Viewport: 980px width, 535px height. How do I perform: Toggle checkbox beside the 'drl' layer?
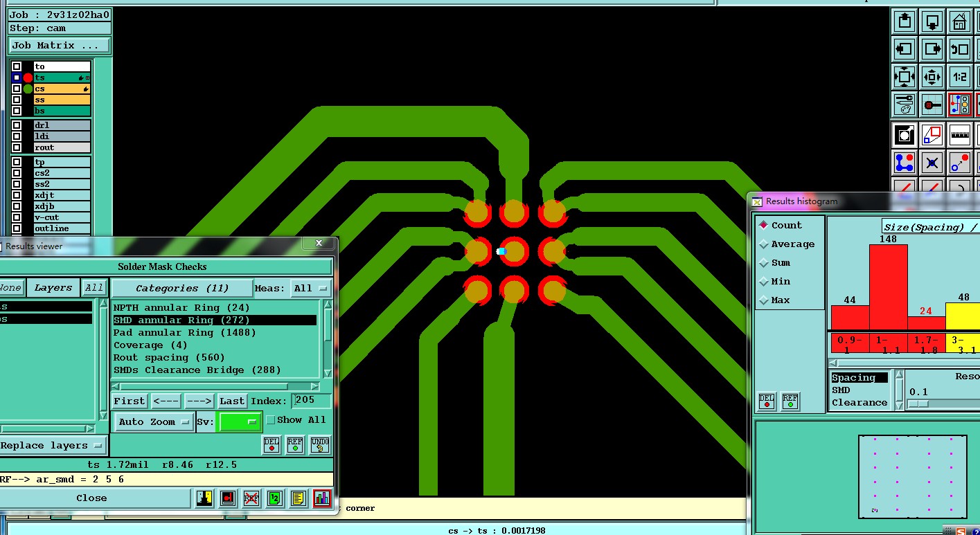click(x=17, y=125)
